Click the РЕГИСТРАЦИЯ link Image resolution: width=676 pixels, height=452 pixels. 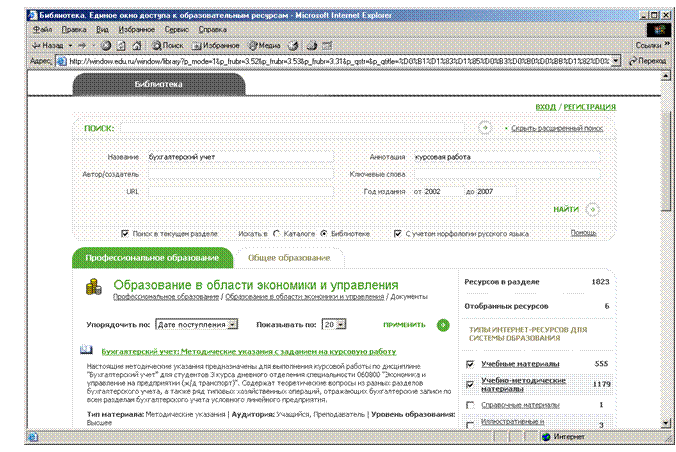coord(589,107)
